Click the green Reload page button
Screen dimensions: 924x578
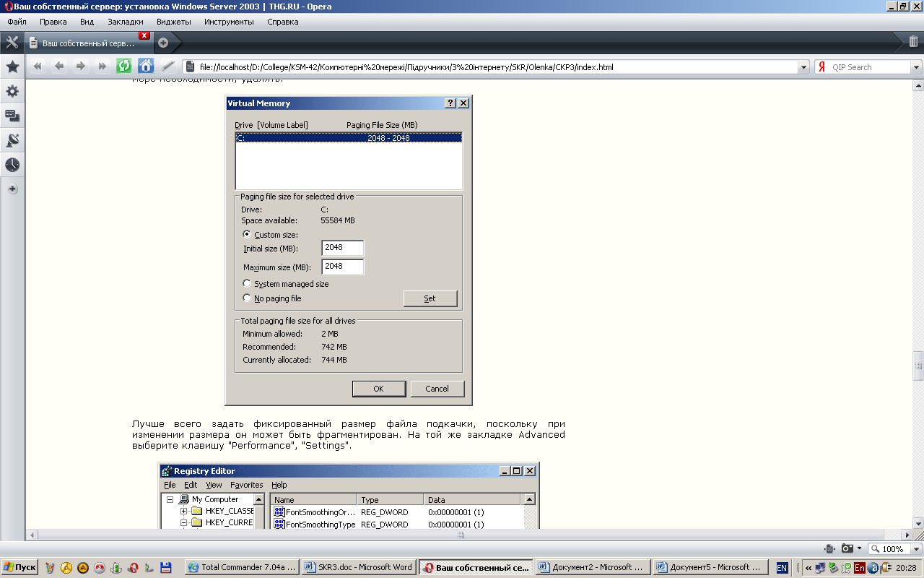[x=124, y=66]
